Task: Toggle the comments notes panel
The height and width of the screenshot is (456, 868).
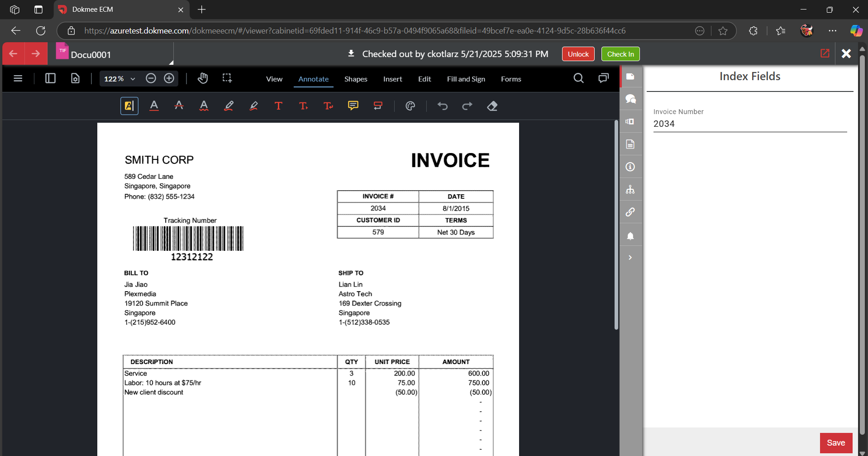Action: pos(603,78)
